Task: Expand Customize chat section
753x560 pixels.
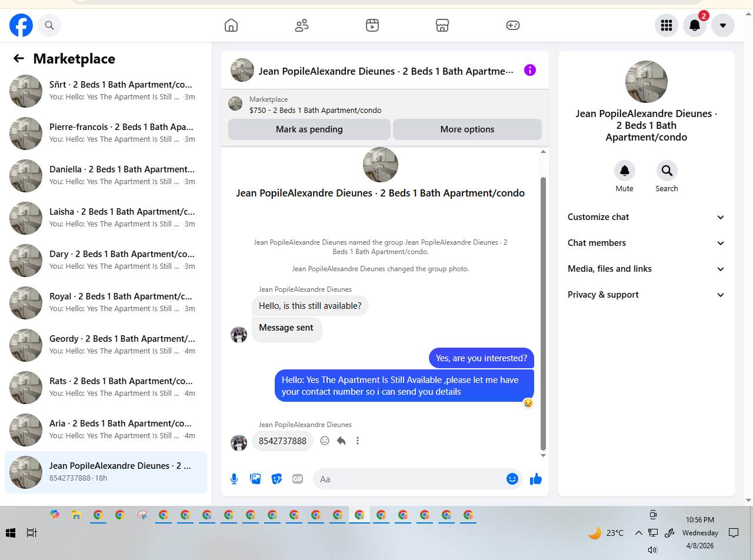Action: [646, 217]
